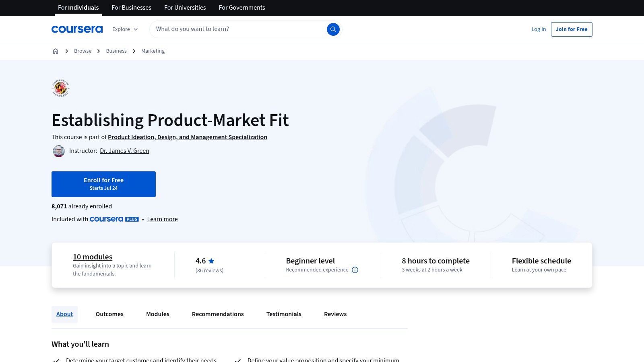644x362 pixels.
Task: Open the Recommended experience info icon
Action: coord(355,270)
